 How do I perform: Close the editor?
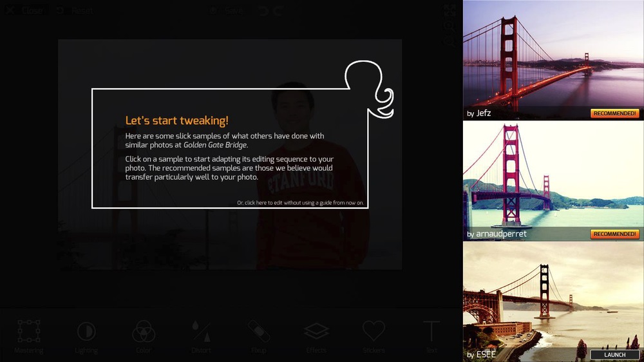click(24, 11)
